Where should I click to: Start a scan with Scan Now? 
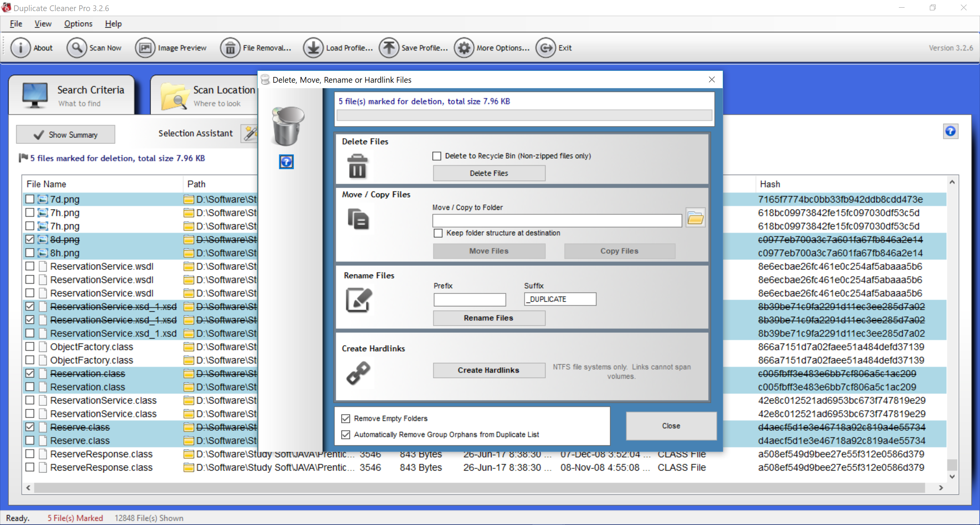[77, 48]
